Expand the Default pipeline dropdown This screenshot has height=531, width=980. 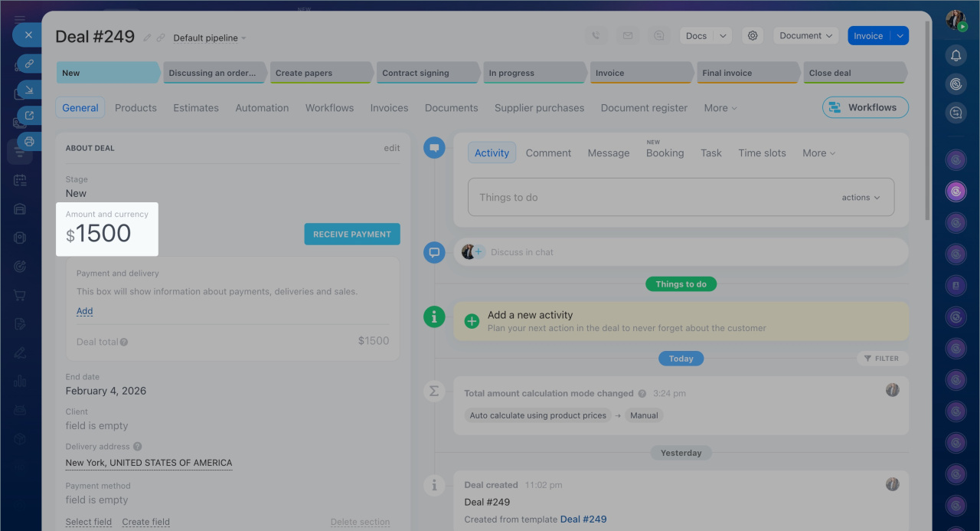click(210, 38)
